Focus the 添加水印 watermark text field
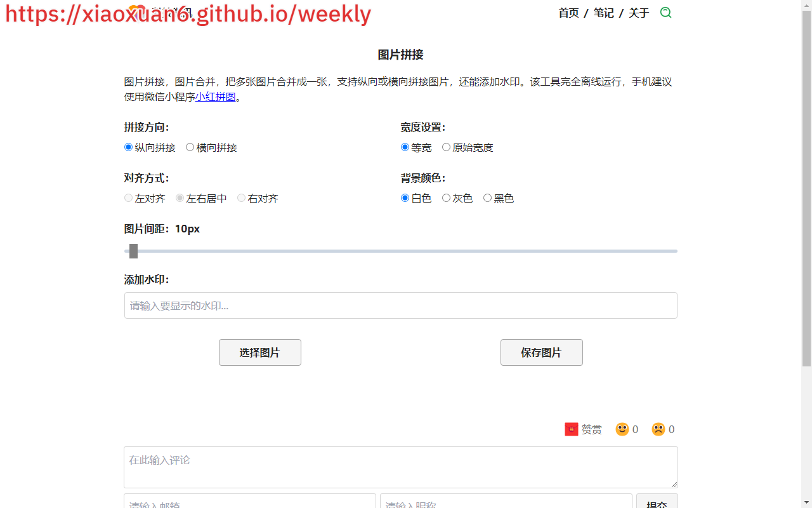The height and width of the screenshot is (508, 812). tap(400, 305)
